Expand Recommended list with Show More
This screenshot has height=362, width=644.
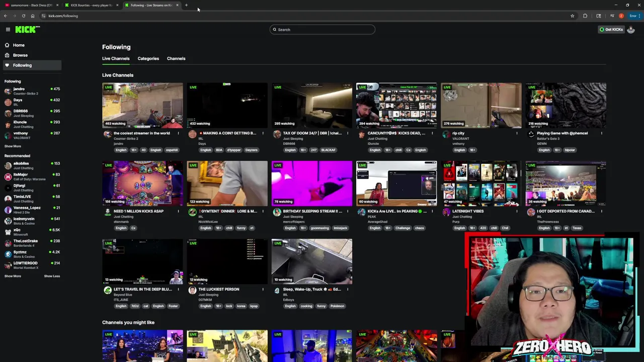pyautogui.click(x=13, y=276)
